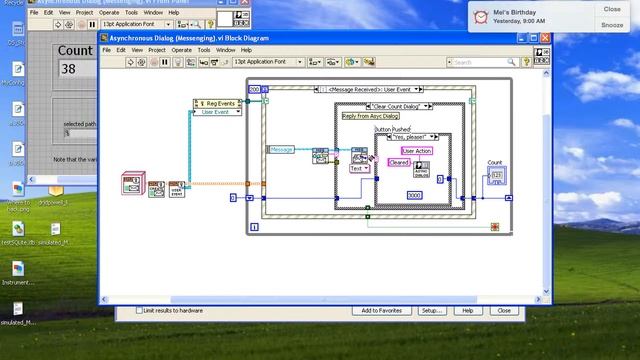Click the right shift register on the loop
Screen dimensions: 640x360
point(509,198)
